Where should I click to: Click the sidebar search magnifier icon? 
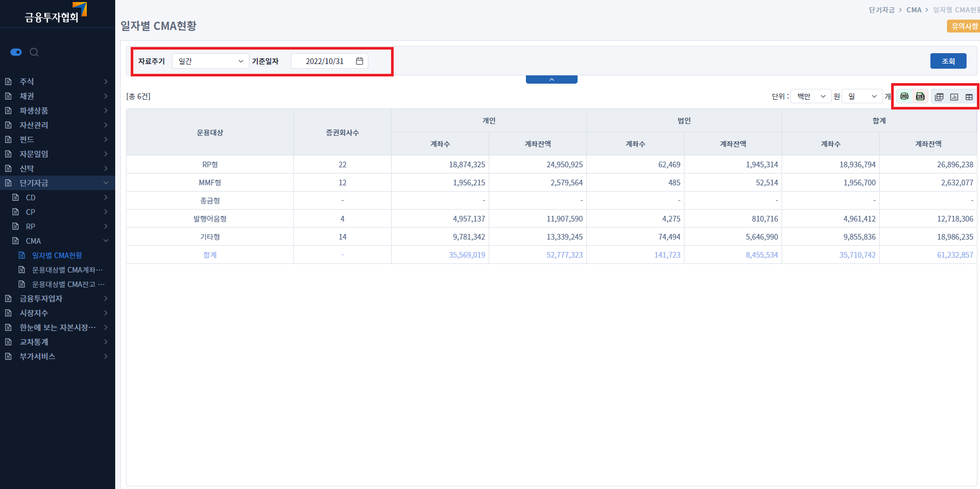[x=34, y=52]
